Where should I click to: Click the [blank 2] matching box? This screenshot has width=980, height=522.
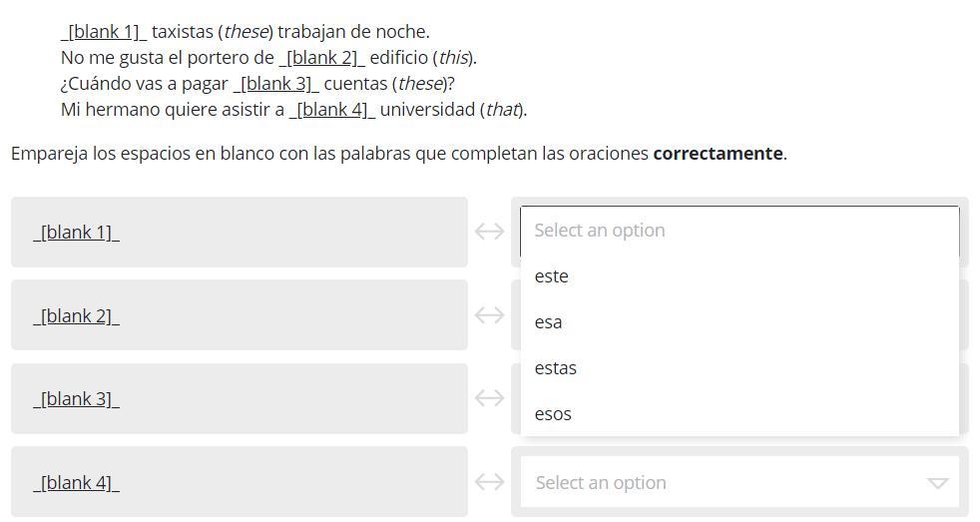[x=240, y=315]
